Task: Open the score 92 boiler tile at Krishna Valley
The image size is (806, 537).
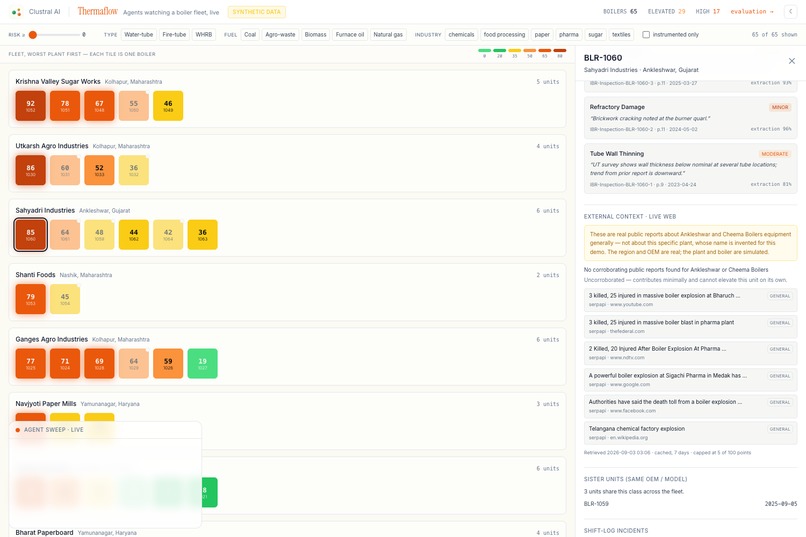Action: (x=30, y=106)
